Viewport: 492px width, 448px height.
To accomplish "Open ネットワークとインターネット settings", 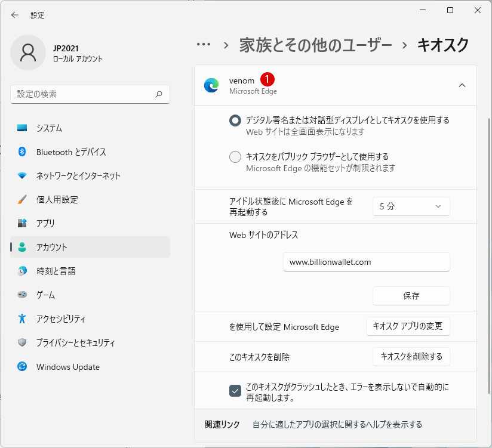I will [90, 175].
